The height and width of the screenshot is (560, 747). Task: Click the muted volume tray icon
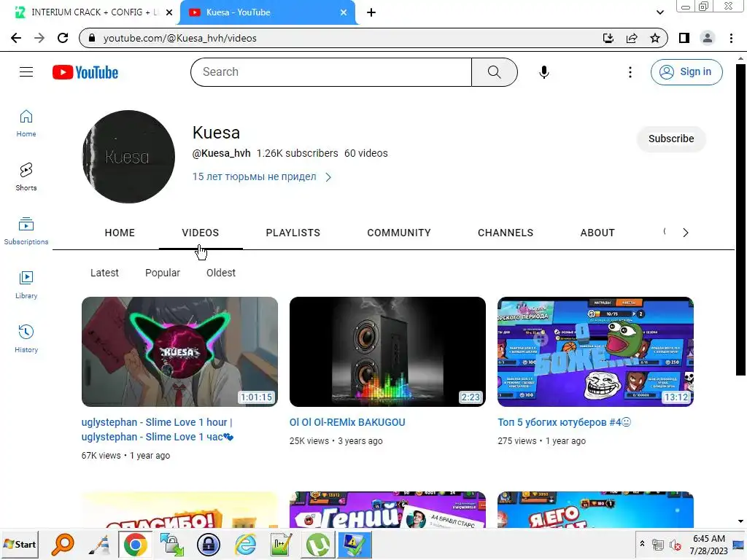675,545
